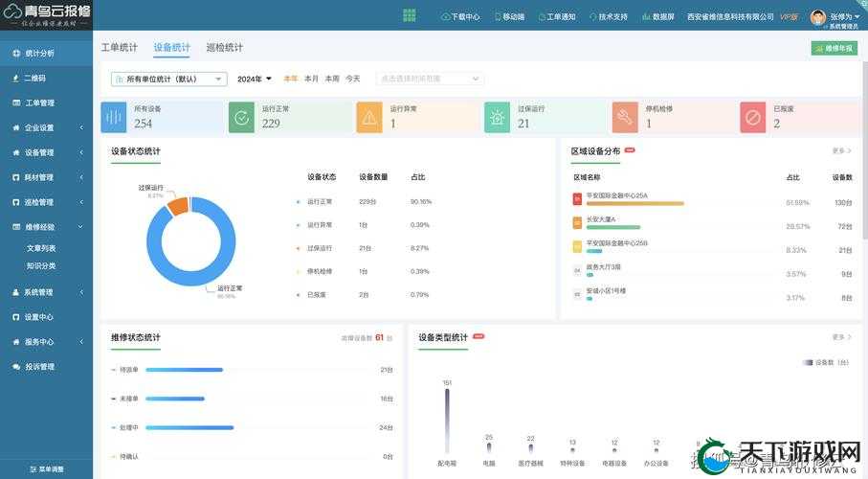Click the 二维码 sidebar icon
This screenshot has width=868, height=479.
pos(16,79)
